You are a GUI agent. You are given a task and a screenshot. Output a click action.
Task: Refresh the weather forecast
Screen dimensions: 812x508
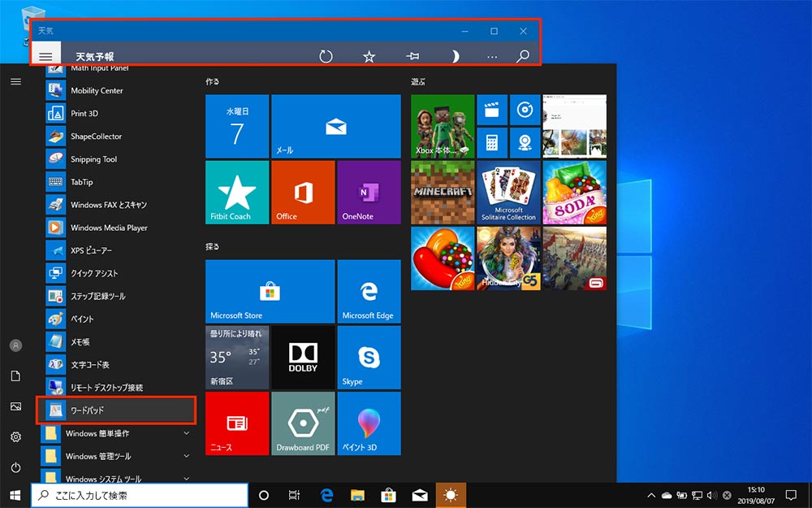(326, 56)
